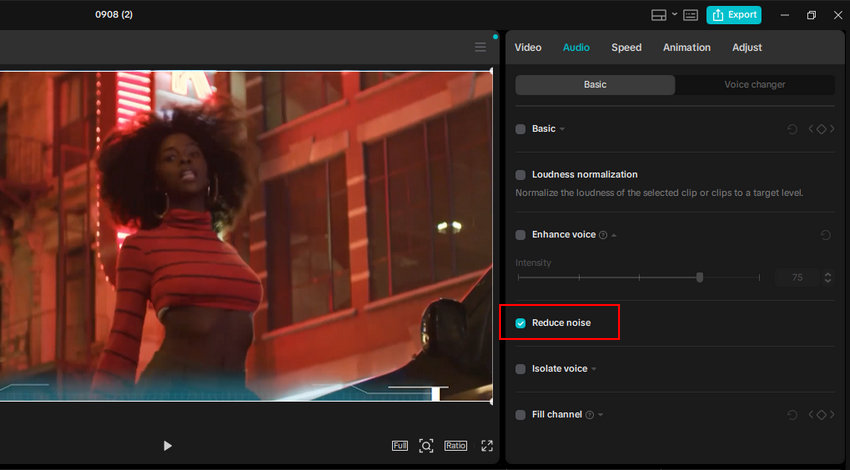Open the preview zoom scan icon
Viewport: 850px width, 470px height.
click(x=426, y=446)
